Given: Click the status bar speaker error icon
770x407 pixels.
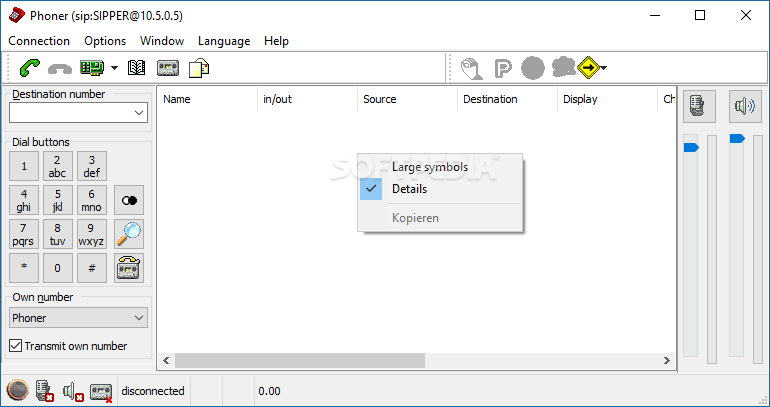Looking at the screenshot, I should pos(73,391).
